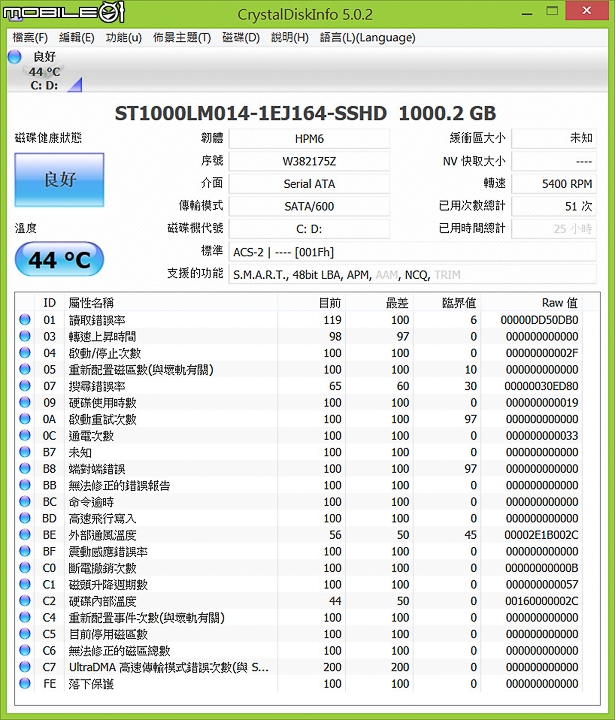
Task: Click status icon for attribute C0 斷電撤銷次數
Action: 25,568
